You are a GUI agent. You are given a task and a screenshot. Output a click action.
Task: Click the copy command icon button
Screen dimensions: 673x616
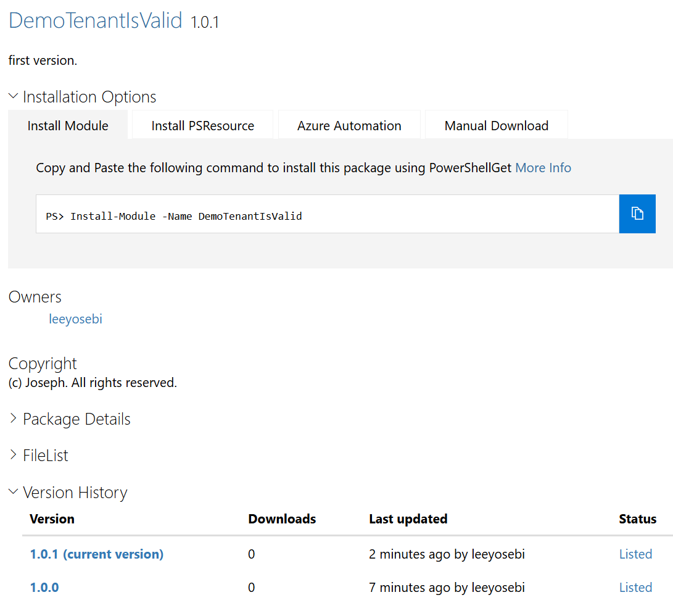(637, 214)
